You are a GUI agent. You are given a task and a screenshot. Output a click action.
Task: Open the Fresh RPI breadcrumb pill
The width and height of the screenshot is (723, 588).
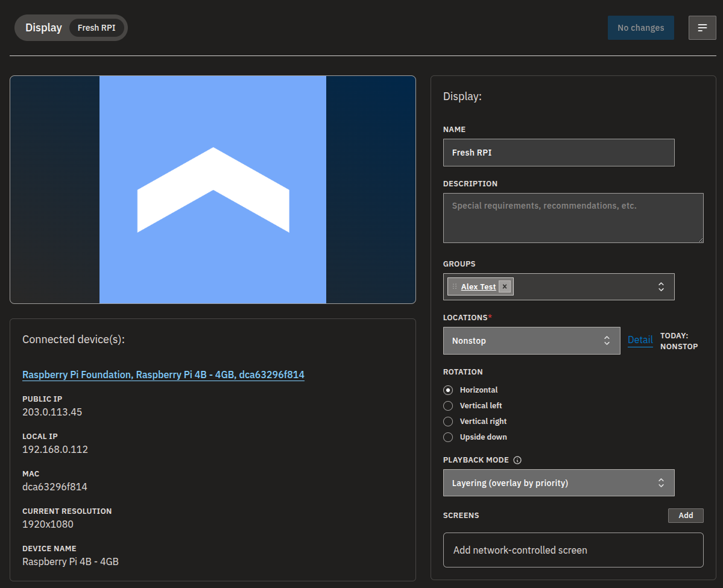point(96,28)
